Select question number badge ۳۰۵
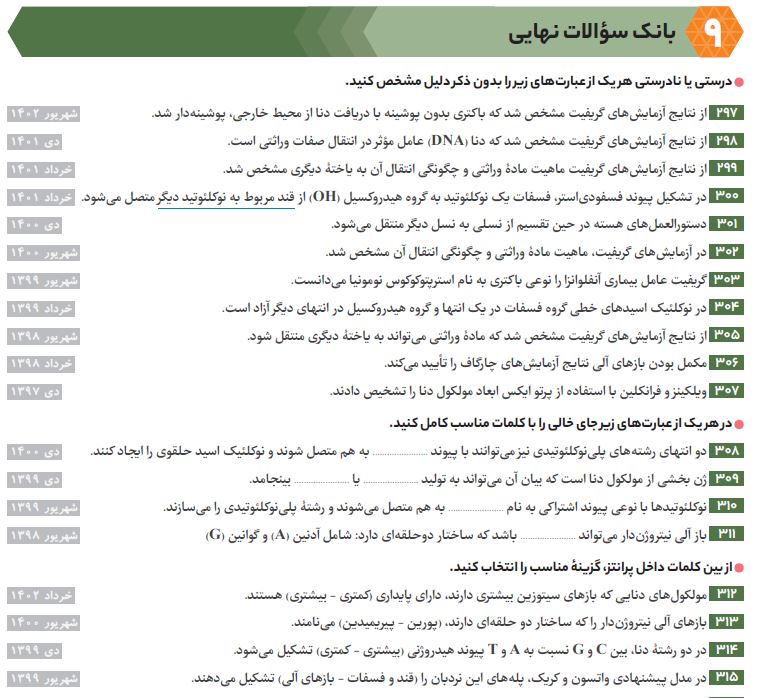761x698 pixels. [726, 335]
